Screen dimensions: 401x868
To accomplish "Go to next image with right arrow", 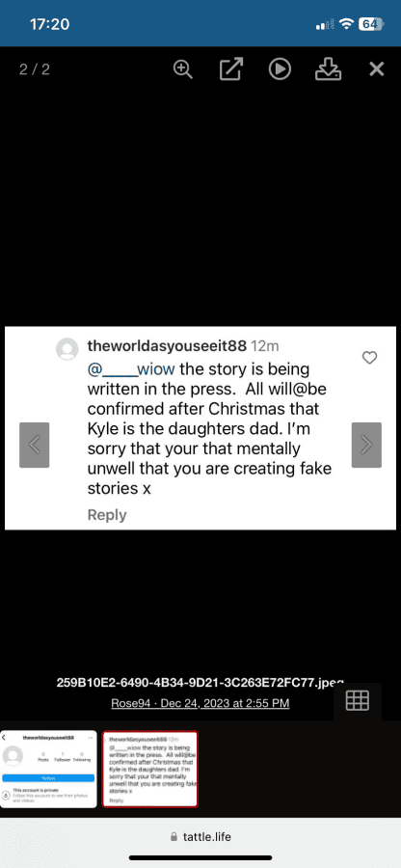I will click(x=366, y=445).
